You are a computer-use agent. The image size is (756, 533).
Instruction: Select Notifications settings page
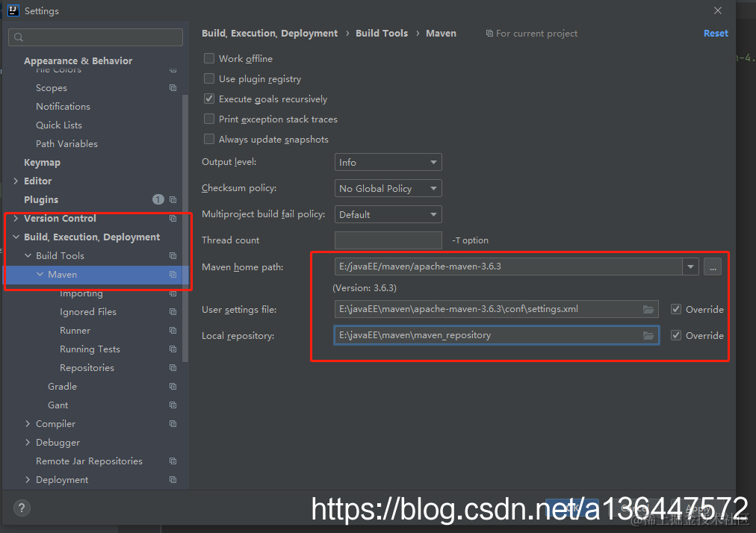[63, 107]
